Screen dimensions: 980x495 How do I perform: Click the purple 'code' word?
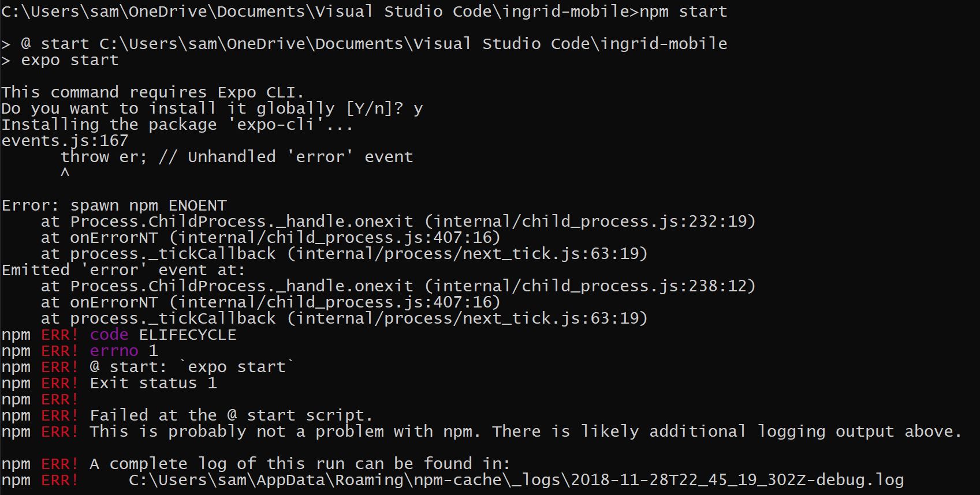pyautogui.click(x=109, y=335)
